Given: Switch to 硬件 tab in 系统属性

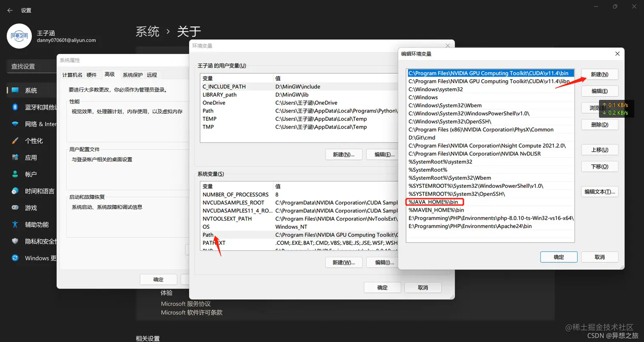Looking at the screenshot, I should pos(92,75).
